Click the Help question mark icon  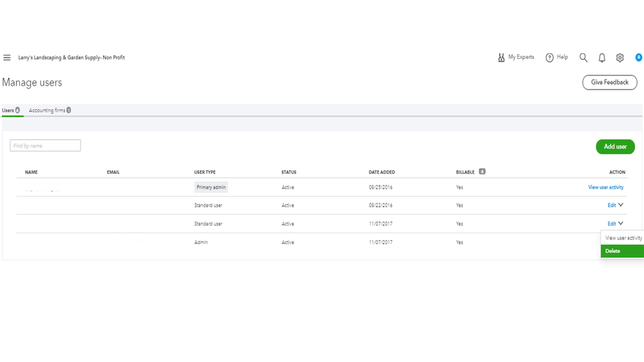point(550,58)
